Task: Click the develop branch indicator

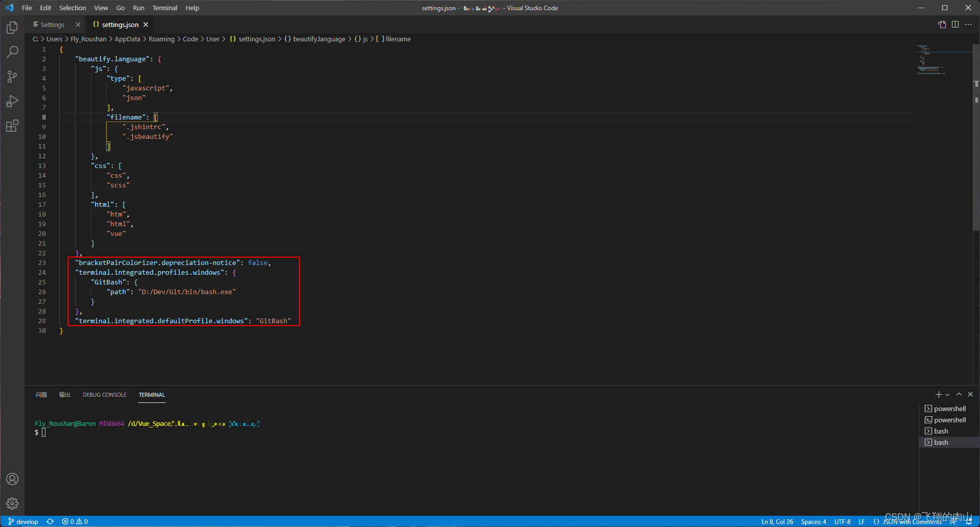Action: click(x=23, y=521)
